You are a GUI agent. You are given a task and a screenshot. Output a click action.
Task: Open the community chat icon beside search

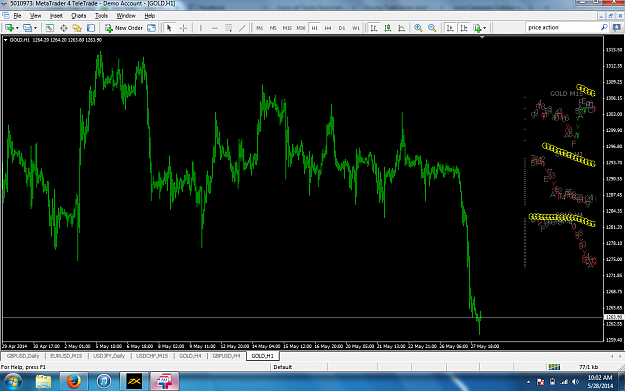[617, 28]
